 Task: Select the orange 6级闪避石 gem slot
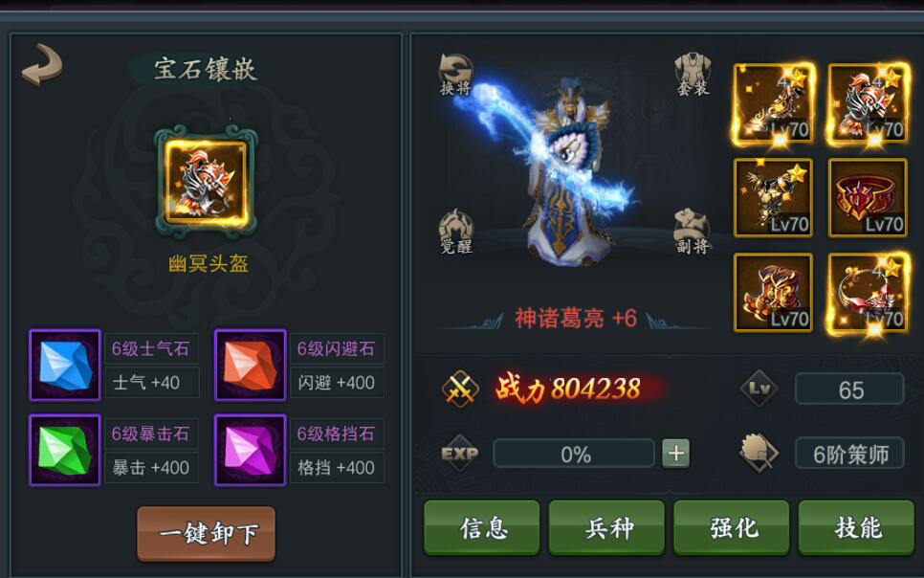[251, 366]
